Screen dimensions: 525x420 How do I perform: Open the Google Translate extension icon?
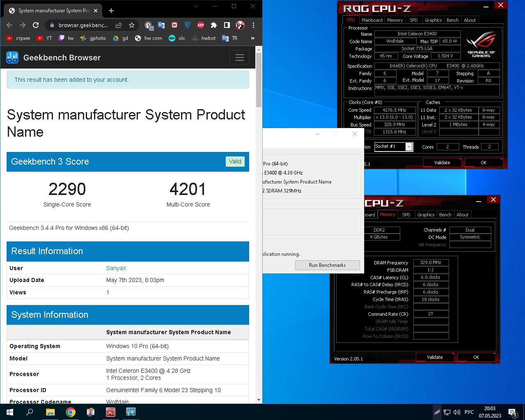[161, 25]
